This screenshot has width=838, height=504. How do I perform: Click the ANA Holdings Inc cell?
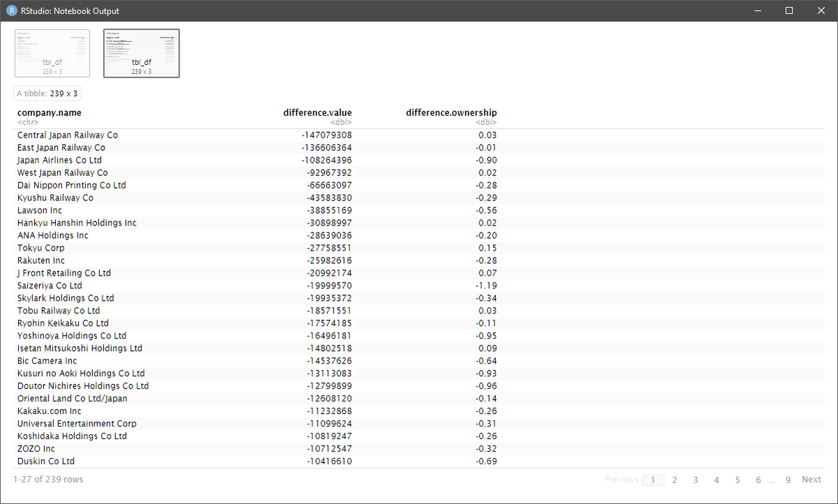point(53,235)
